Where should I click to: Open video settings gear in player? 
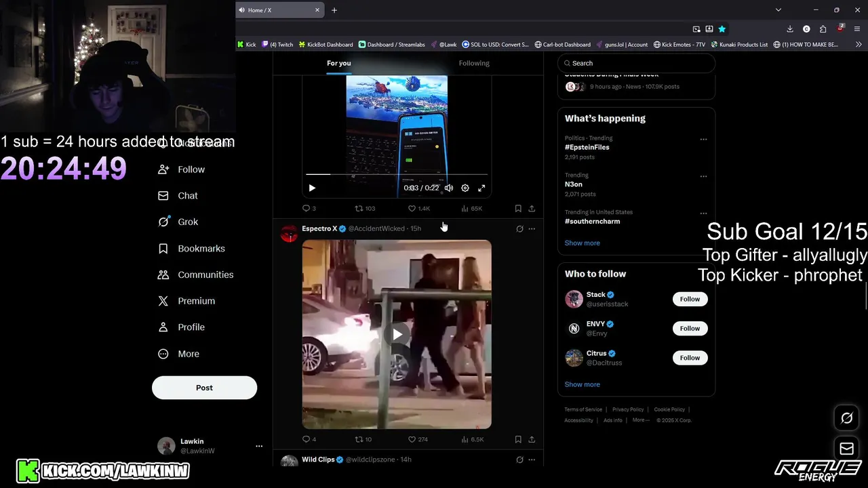[465, 188]
